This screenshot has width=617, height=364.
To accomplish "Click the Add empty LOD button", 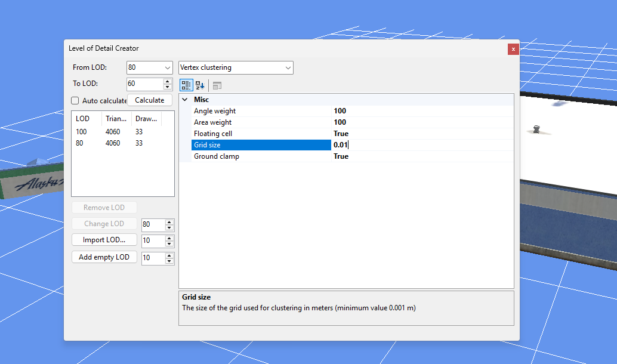I will [104, 257].
